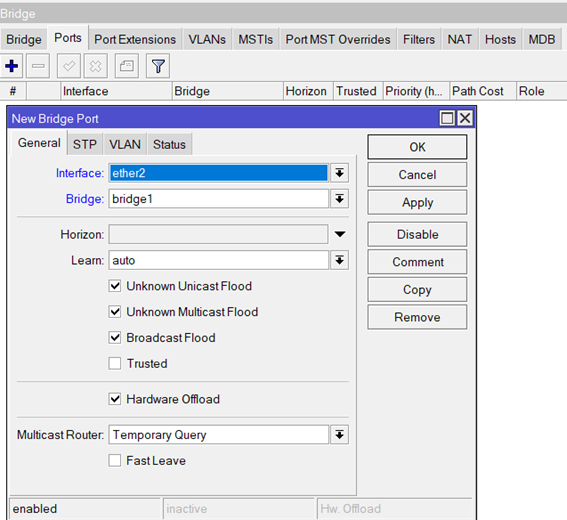The height and width of the screenshot is (520, 567).
Task: Enable the Trusted checkbox
Action: [115, 363]
